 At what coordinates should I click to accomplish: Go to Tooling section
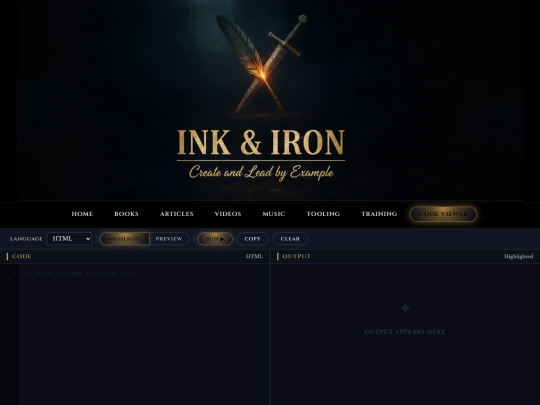click(x=323, y=214)
